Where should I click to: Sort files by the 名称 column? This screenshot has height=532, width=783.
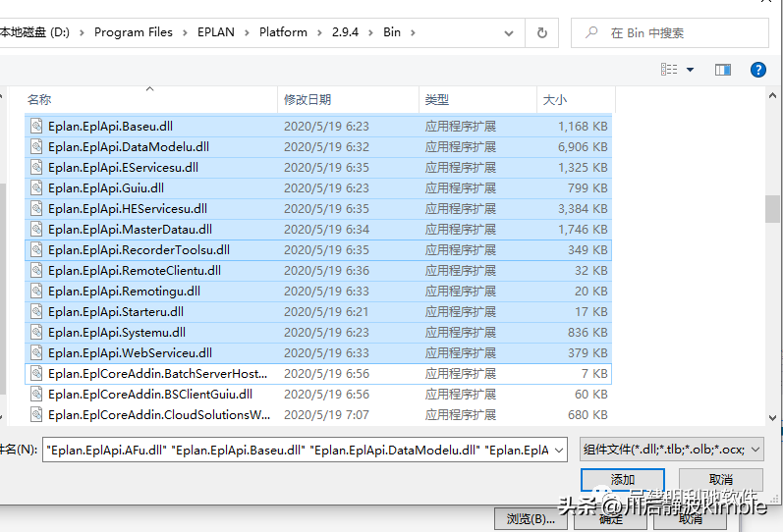[x=39, y=99]
